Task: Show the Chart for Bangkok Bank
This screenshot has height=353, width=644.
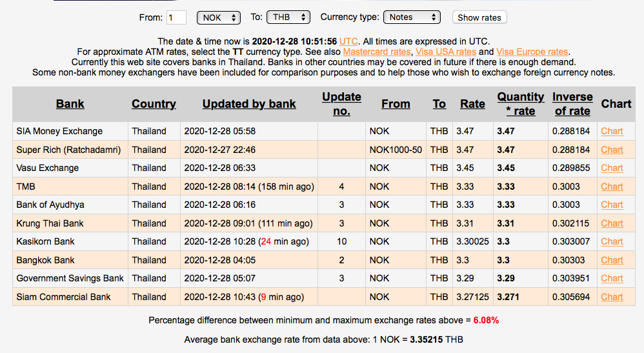Action: pos(612,260)
